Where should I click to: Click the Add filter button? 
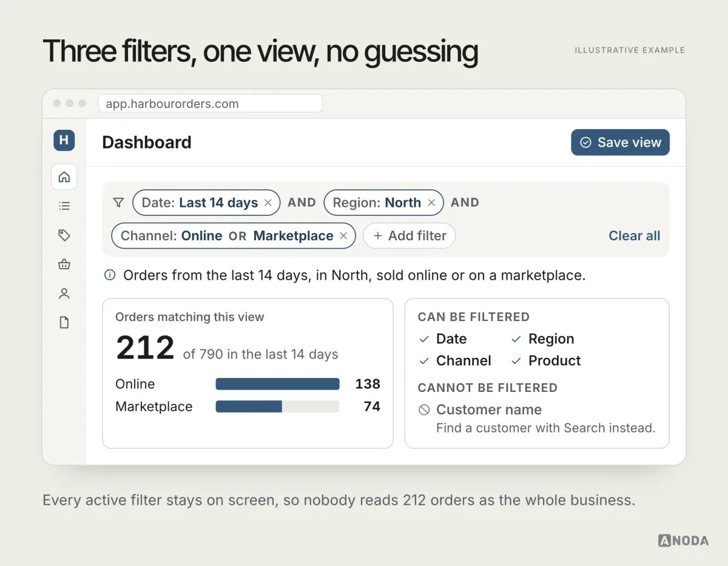pyautogui.click(x=409, y=236)
